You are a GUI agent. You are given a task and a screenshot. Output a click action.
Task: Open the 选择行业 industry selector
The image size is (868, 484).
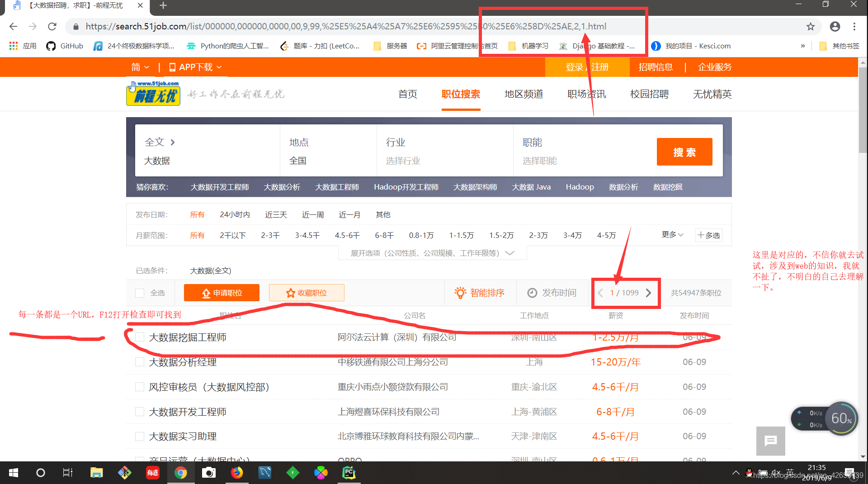coord(403,161)
